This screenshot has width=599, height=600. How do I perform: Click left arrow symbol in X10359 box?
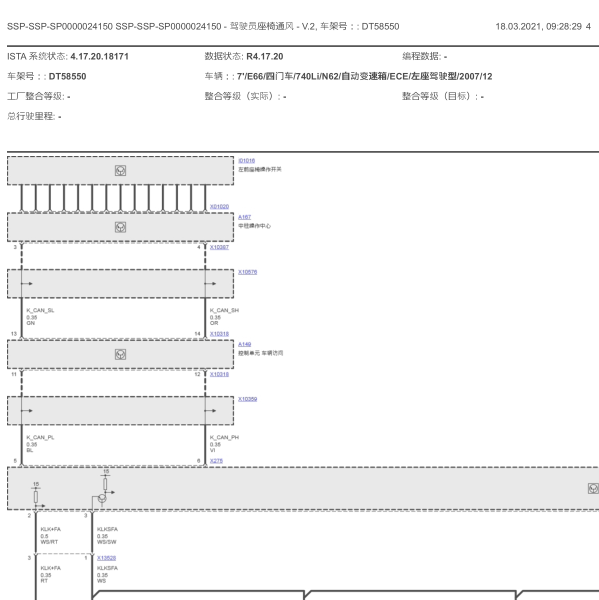coord(27,411)
